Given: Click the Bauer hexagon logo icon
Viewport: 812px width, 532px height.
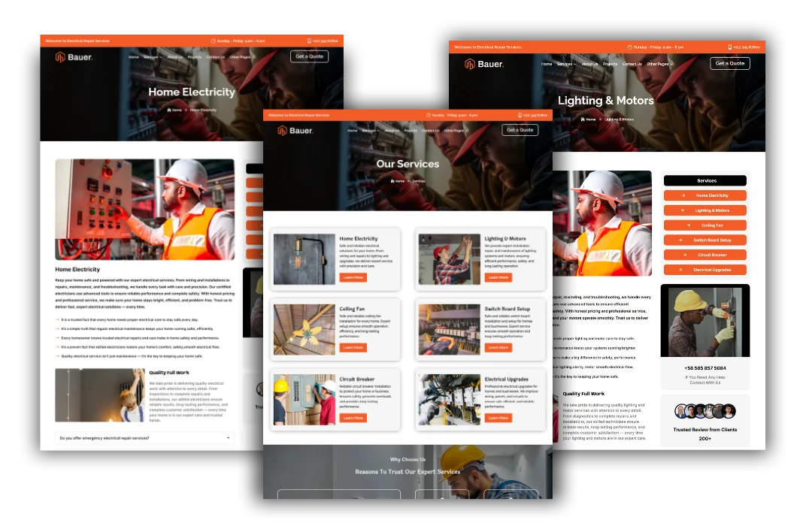Looking at the screenshot, I should coord(283,129).
